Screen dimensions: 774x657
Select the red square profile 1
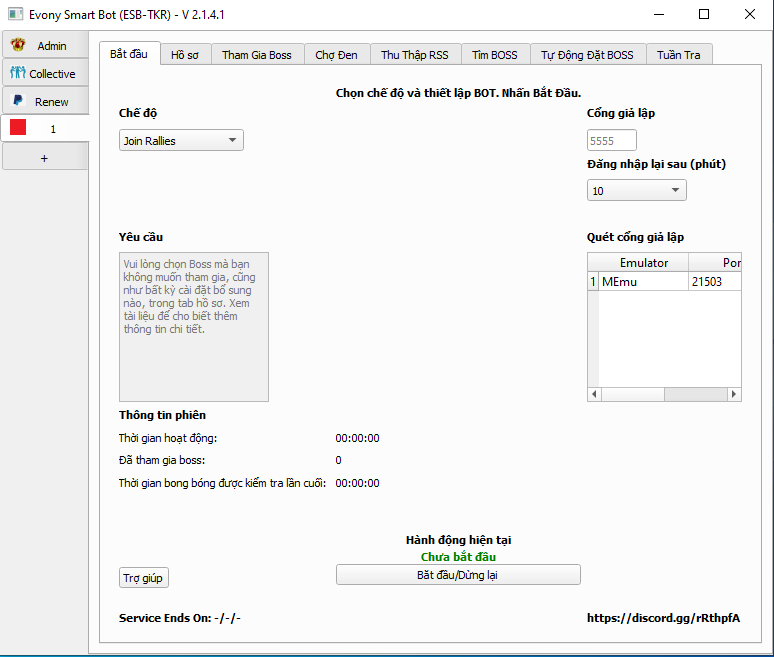point(18,128)
